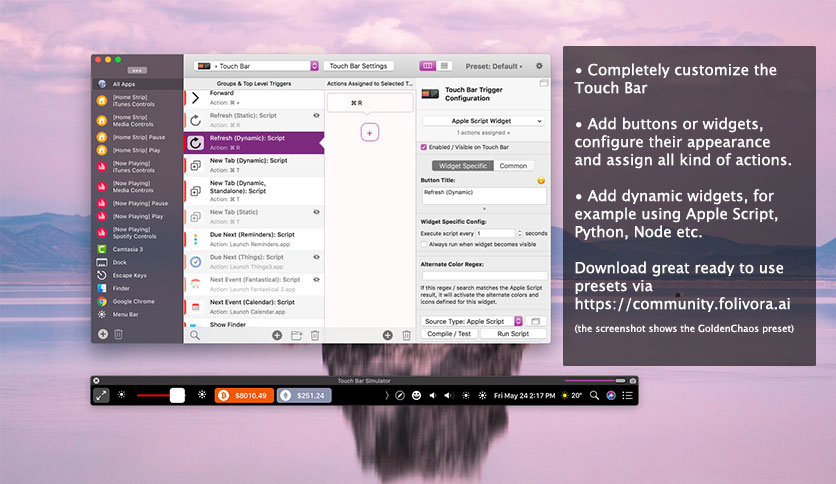Screen dimensions: 836x484
Task: Open the Touch Bar trigger type dropdown
Action: [256, 66]
